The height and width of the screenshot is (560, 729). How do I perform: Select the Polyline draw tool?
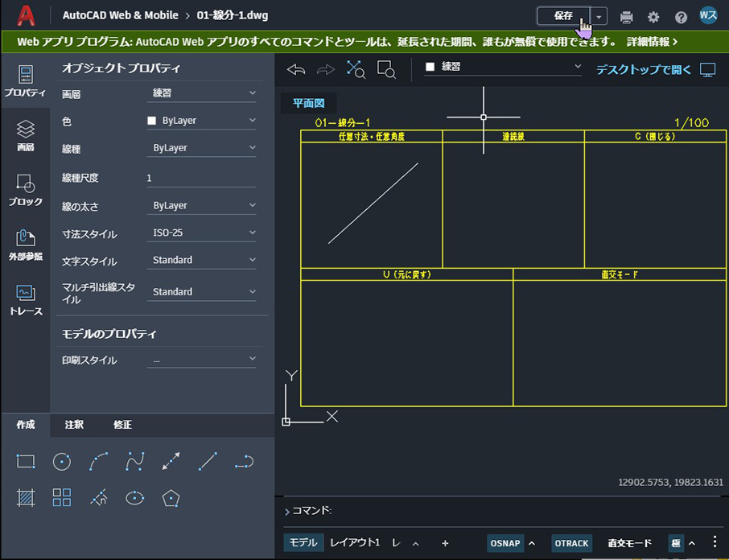pos(244,462)
